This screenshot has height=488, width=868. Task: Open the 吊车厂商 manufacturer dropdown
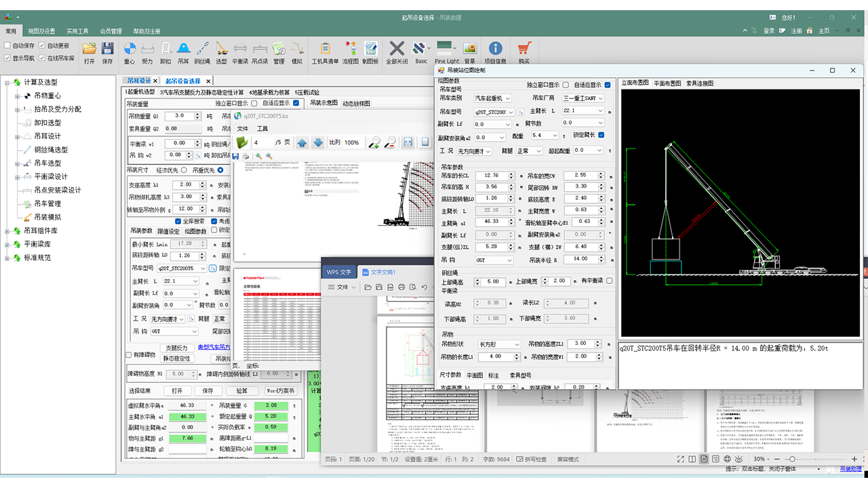pyautogui.click(x=583, y=98)
